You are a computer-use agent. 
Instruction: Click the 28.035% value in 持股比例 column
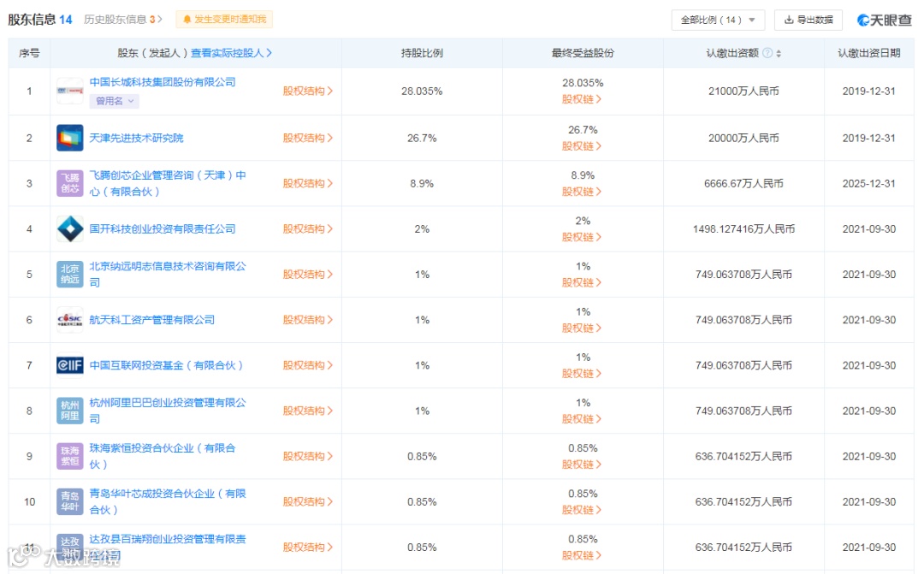point(422,91)
